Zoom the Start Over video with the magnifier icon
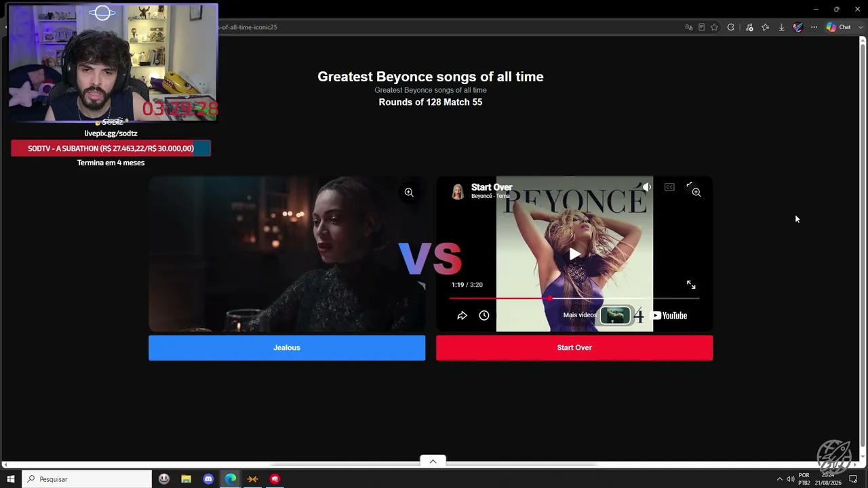Image resolution: width=868 pixels, height=488 pixels. click(696, 192)
